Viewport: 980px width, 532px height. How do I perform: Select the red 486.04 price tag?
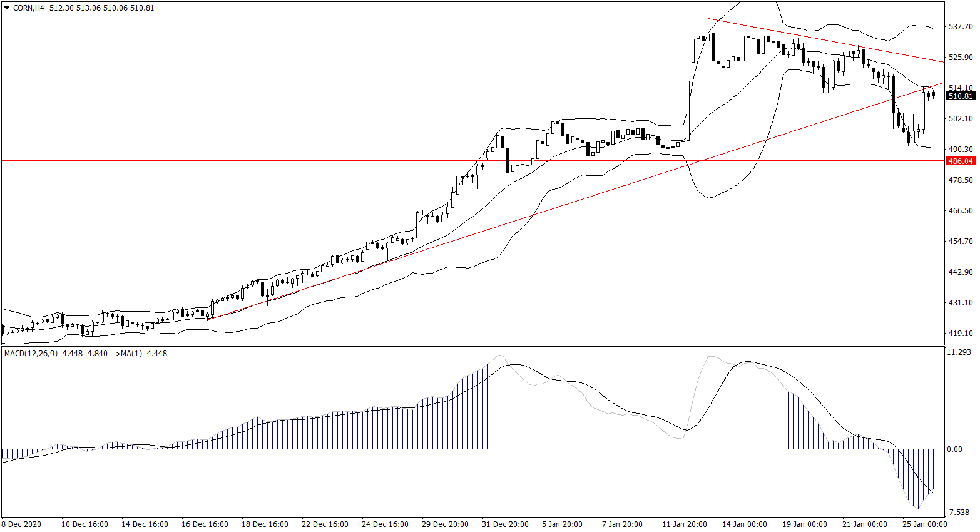pos(961,161)
